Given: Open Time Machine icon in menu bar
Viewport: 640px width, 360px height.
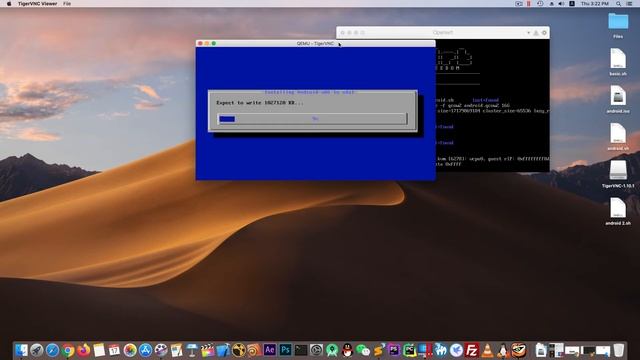Looking at the screenshot, I should click(540, 4).
